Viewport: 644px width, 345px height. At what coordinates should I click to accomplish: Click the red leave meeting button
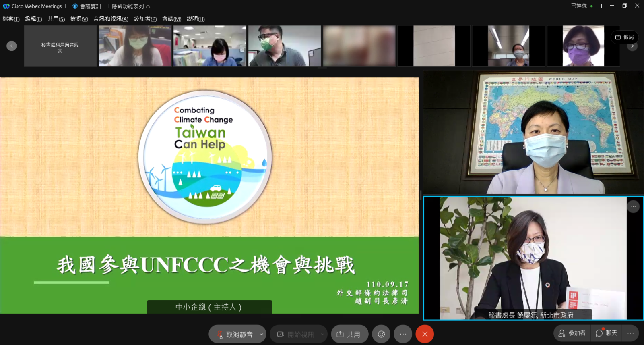pyautogui.click(x=425, y=334)
